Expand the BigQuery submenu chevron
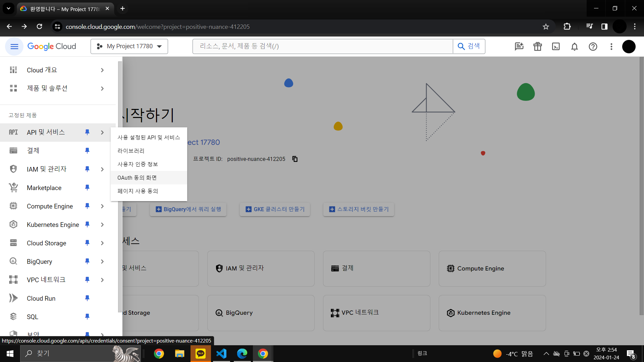Image resolution: width=644 pixels, height=362 pixels. 102,262
